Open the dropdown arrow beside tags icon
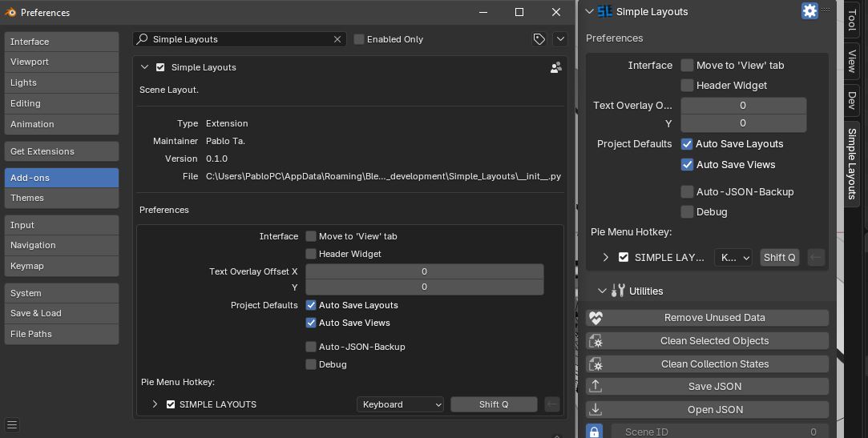Viewport: 868px width, 438px height. pos(560,38)
